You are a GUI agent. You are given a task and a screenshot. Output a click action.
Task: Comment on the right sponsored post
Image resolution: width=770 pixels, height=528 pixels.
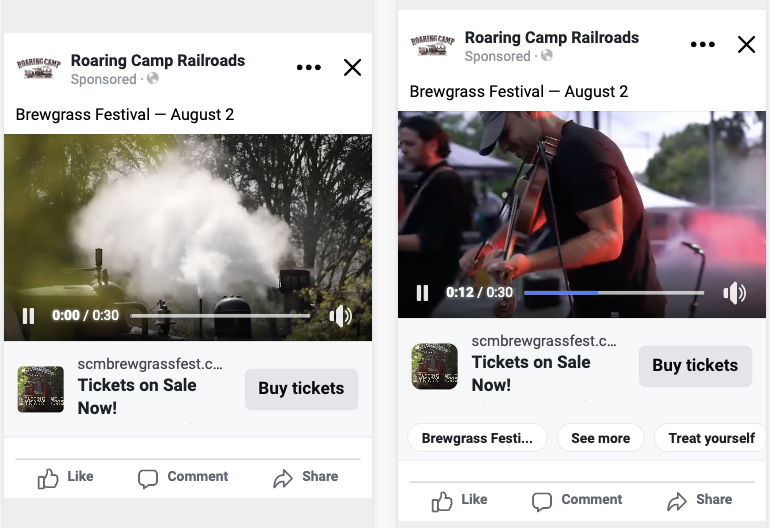pos(577,500)
